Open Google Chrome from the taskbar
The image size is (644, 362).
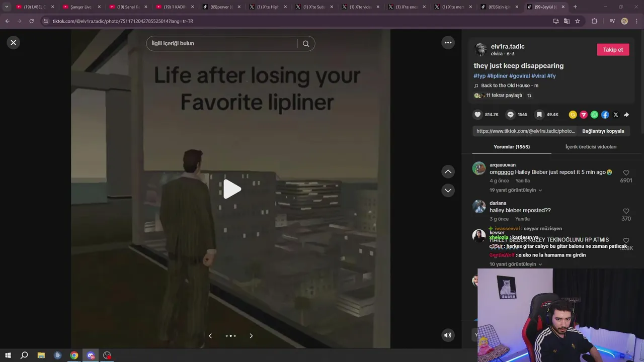(x=74, y=355)
